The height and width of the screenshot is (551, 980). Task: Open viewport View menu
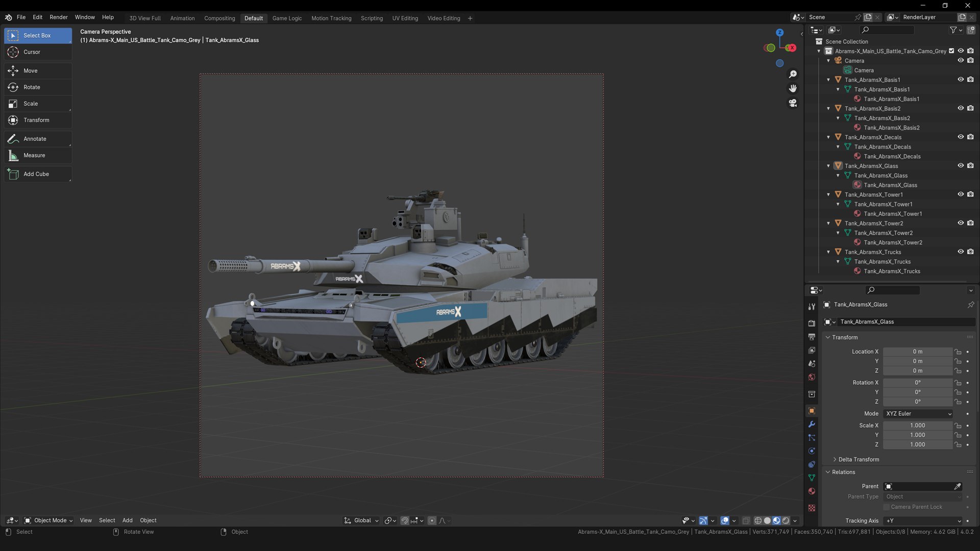[86, 521]
